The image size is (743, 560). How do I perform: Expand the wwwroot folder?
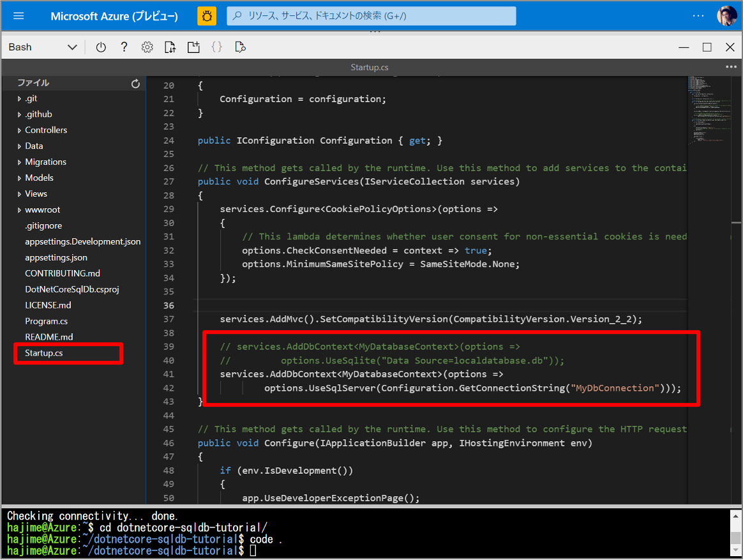[x=42, y=210]
